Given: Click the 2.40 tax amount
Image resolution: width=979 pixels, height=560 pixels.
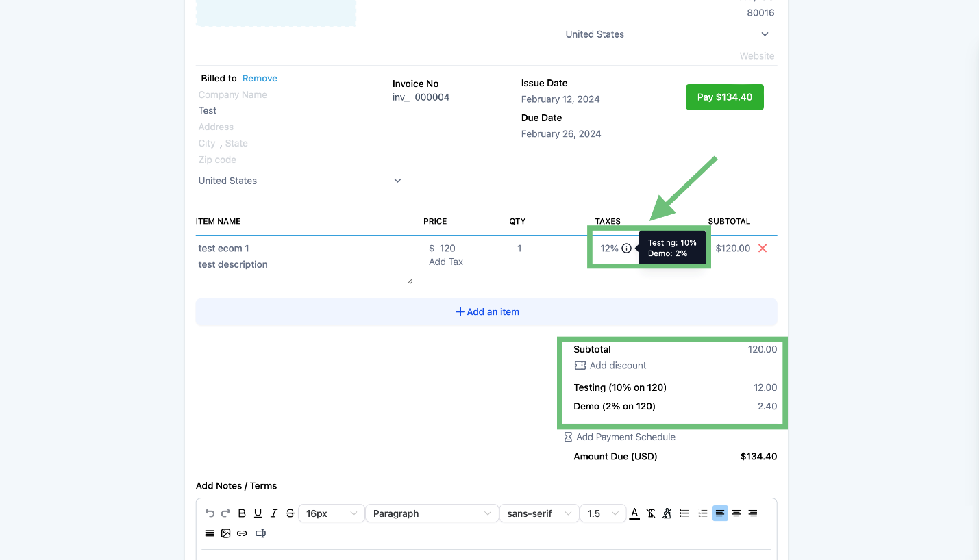Looking at the screenshot, I should click(x=767, y=407).
